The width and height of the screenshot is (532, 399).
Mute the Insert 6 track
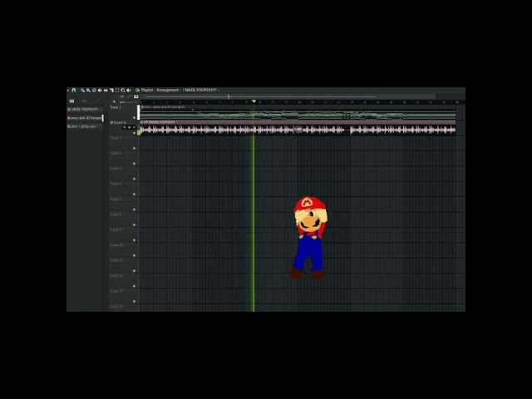coord(134,133)
